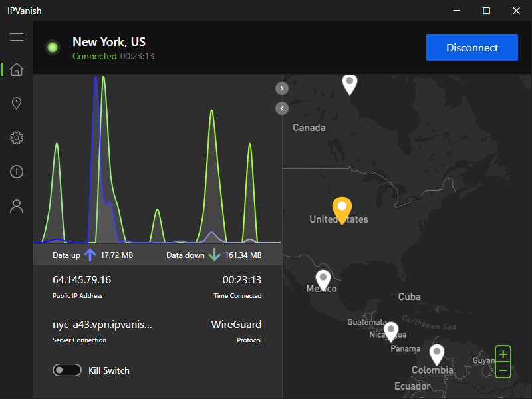Open the server Locations pin icon
532x399 pixels.
click(x=17, y=103)
